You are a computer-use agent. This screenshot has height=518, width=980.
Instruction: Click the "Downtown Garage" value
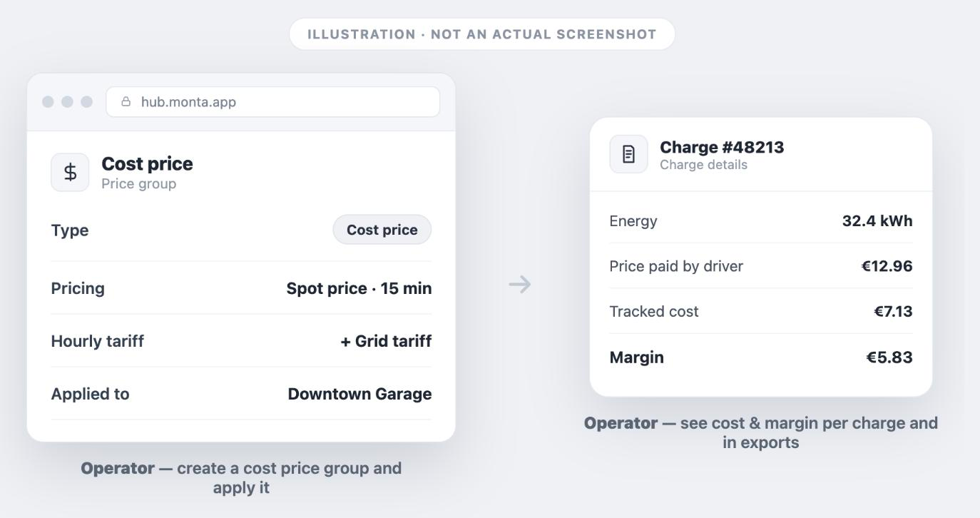359,394
